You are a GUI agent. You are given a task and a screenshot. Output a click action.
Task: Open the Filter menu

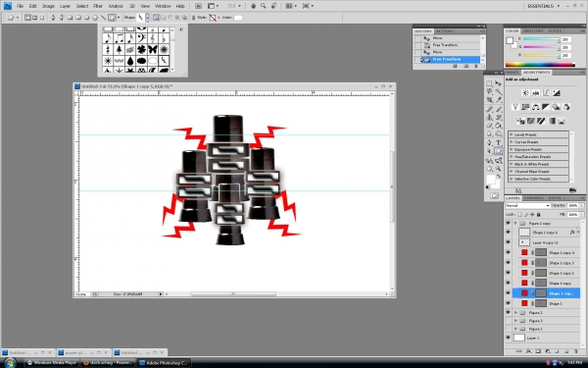click(x=97, y=6)
